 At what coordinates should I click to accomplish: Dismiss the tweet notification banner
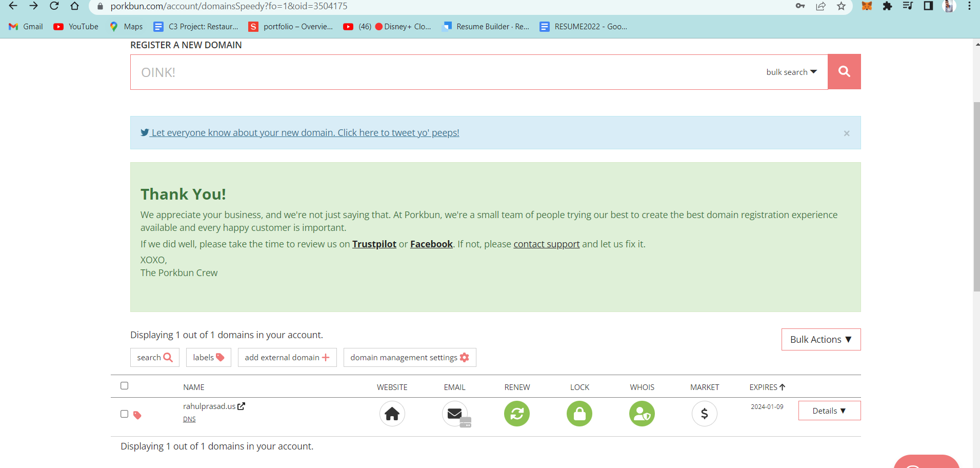click(847, 133)
